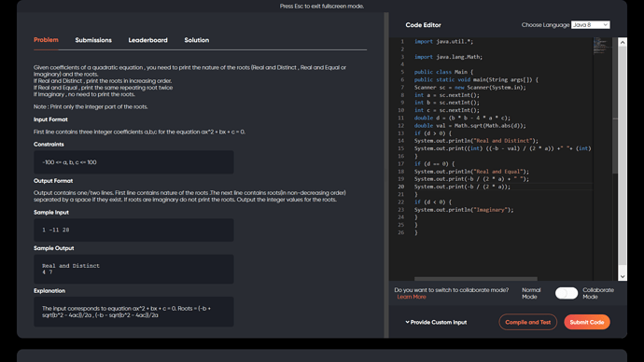Open the Java 8 language dropdown
Screen dimensions: 644x362
[590, 24]
